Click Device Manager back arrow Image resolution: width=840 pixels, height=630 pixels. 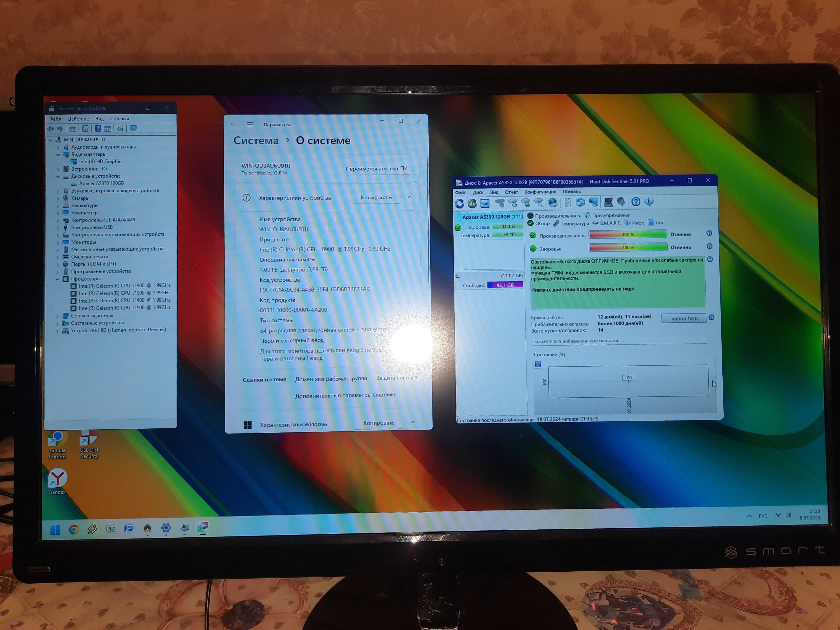point(50,129)
